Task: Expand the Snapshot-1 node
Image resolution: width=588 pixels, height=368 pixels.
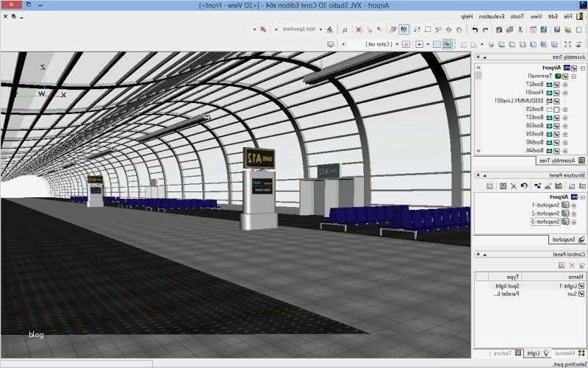Action: (x=573, y=205)
